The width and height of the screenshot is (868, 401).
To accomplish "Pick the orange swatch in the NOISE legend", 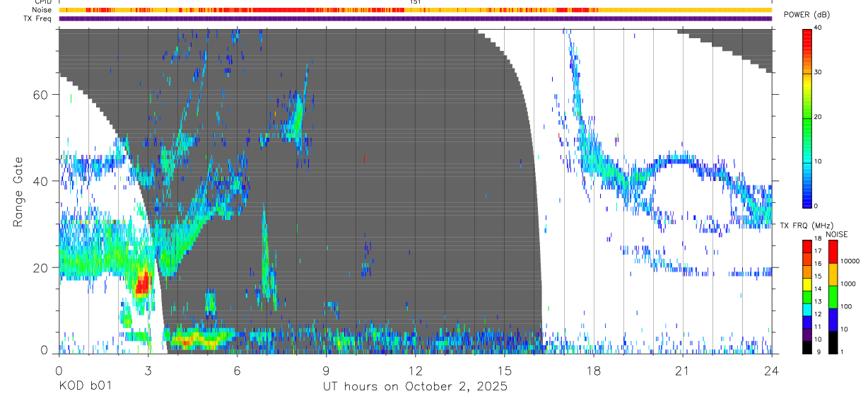I will (833, 274).
